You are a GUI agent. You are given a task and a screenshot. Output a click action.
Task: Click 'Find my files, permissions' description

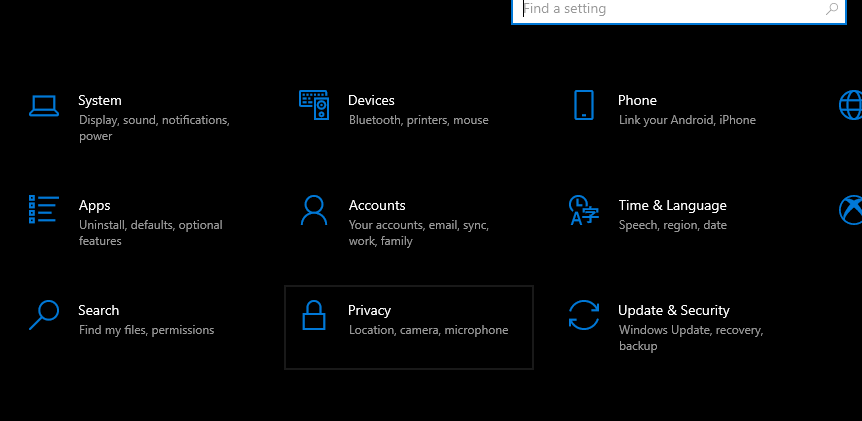(x=146, y=330)
